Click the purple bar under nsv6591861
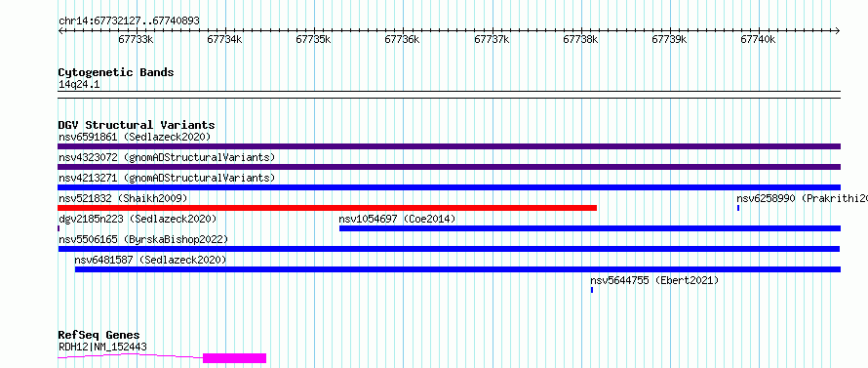The height and width of the screenshot is (368, 868). [449, 146]
